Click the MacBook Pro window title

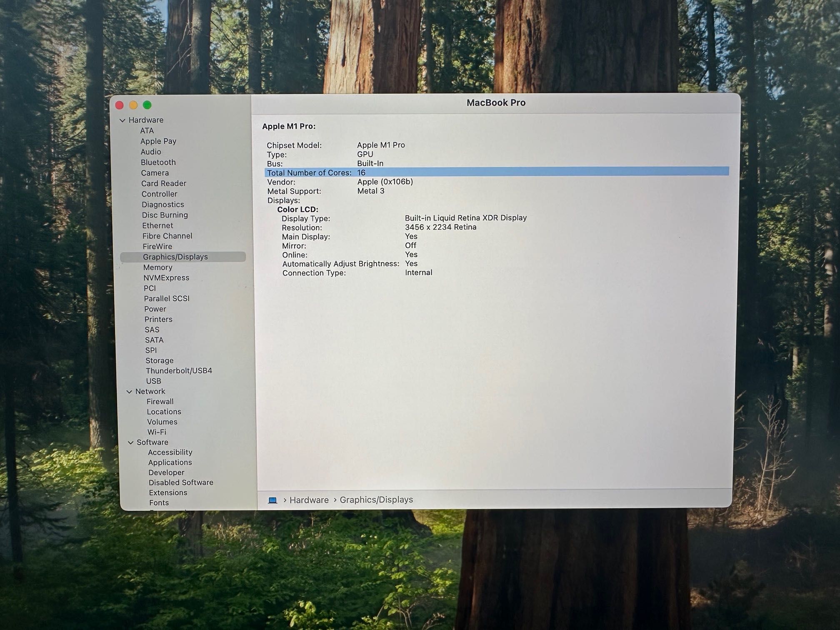496,102
